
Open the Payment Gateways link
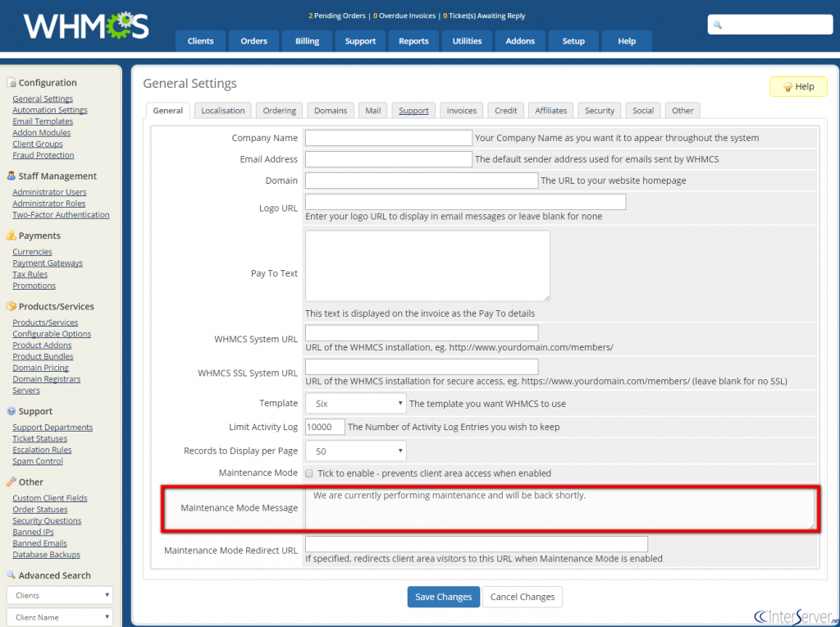[x=48, y=263]
